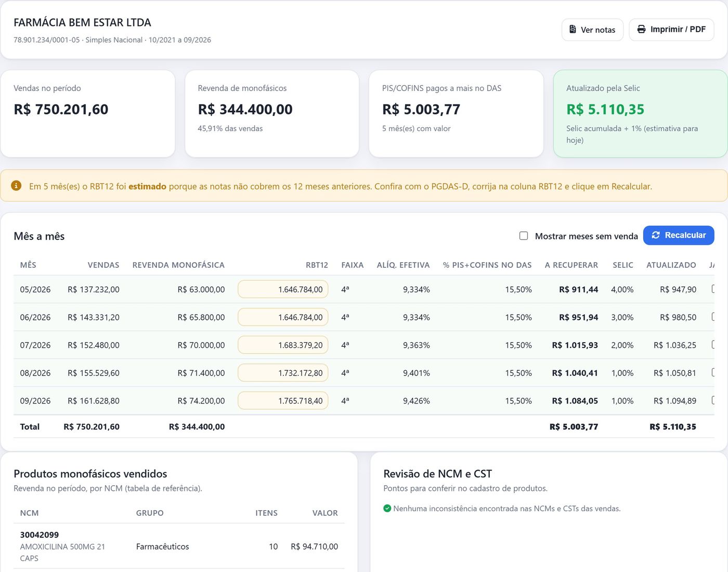Tick the checkbox in the 05/2026 row
Image resolution: width=728 pixels, height=572 pixels.
[x=713, y=289]
